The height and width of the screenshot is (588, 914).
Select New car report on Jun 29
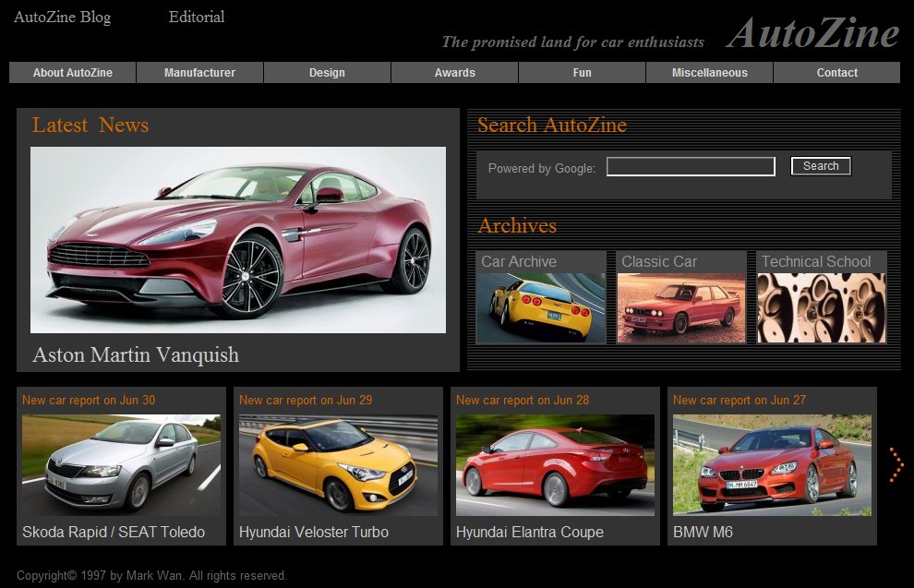[x=306, y=401]
